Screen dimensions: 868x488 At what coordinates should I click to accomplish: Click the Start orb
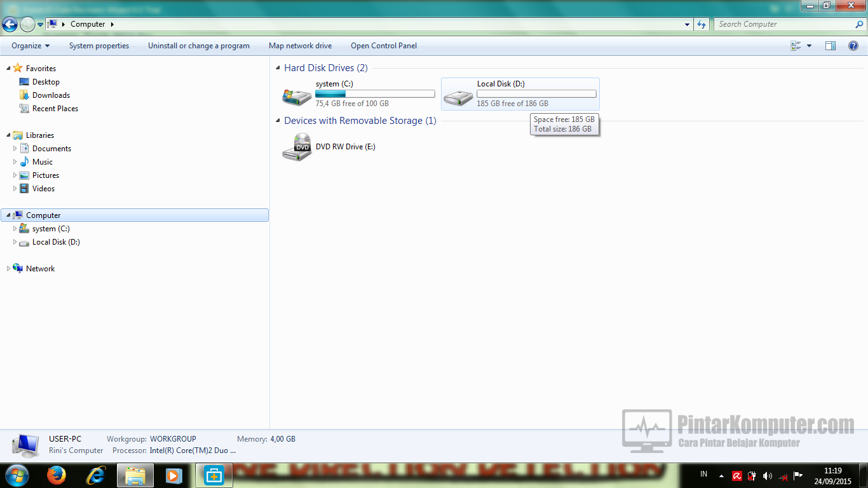17,475
